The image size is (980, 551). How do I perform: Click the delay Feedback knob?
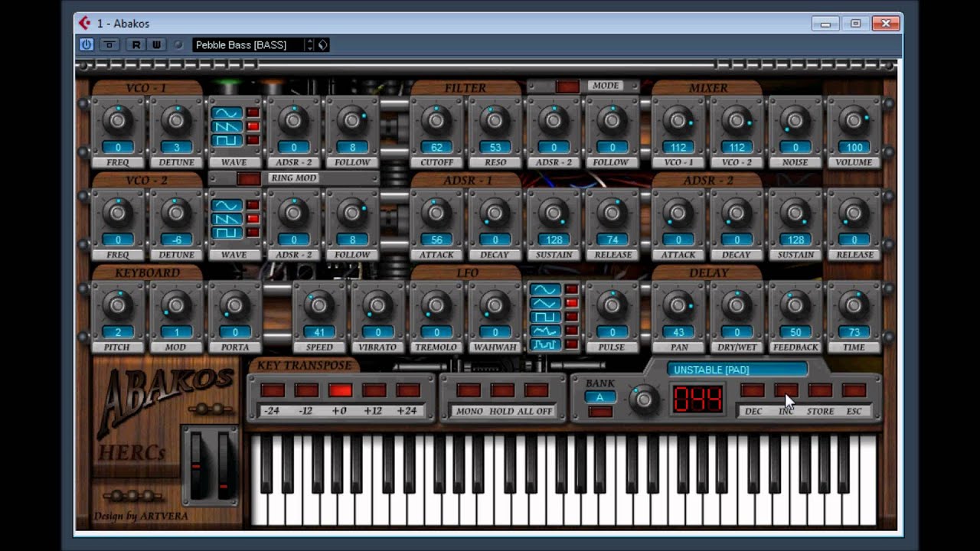tap(795, 305)
